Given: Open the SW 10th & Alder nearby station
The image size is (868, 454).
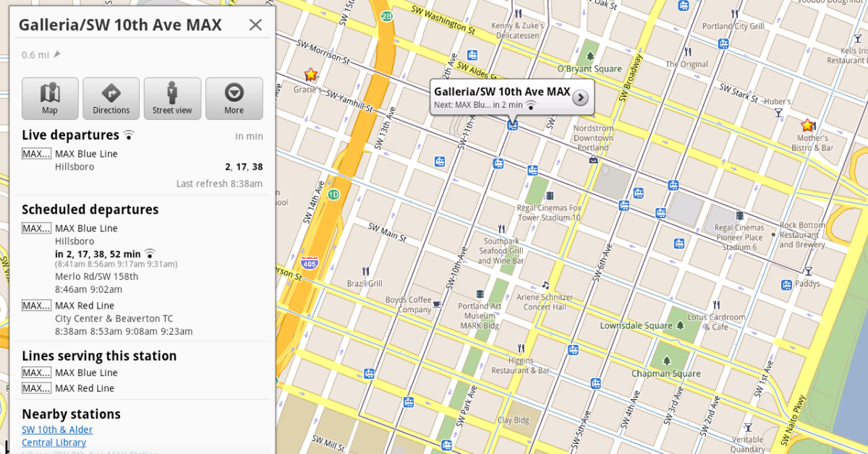Looking at the screenshot, I should [57, 429].
